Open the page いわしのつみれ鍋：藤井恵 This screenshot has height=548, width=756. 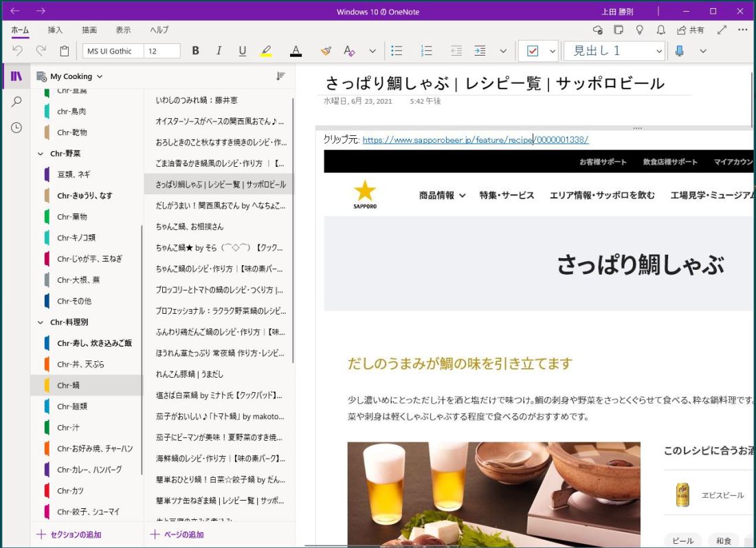[x=219, y=100]
